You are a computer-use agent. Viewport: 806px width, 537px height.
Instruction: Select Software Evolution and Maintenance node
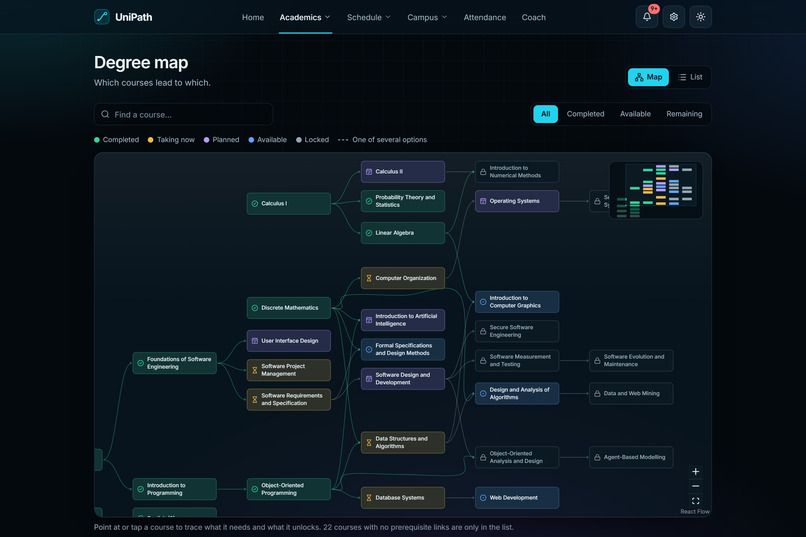pyautogui.click(x=631, y=360)
